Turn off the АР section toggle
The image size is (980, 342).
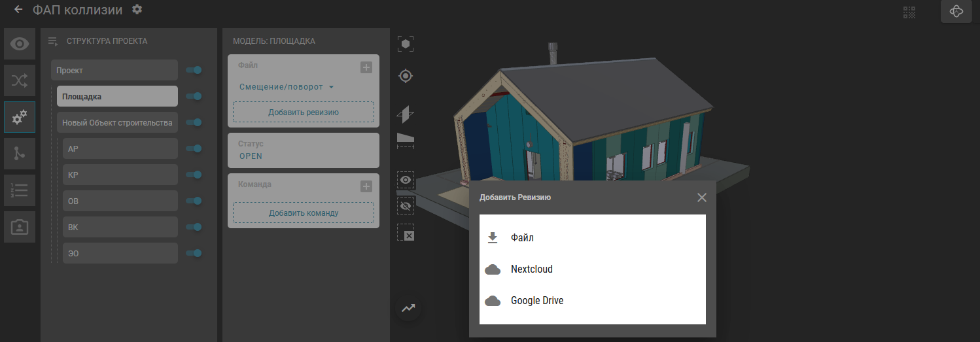pos(194,148)
